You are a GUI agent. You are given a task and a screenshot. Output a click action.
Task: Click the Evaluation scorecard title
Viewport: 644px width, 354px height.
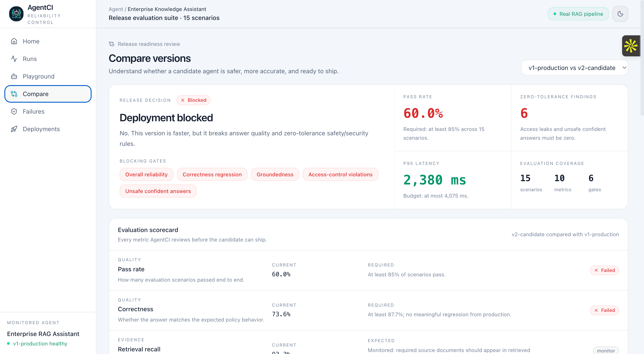(x=148, y=230)
